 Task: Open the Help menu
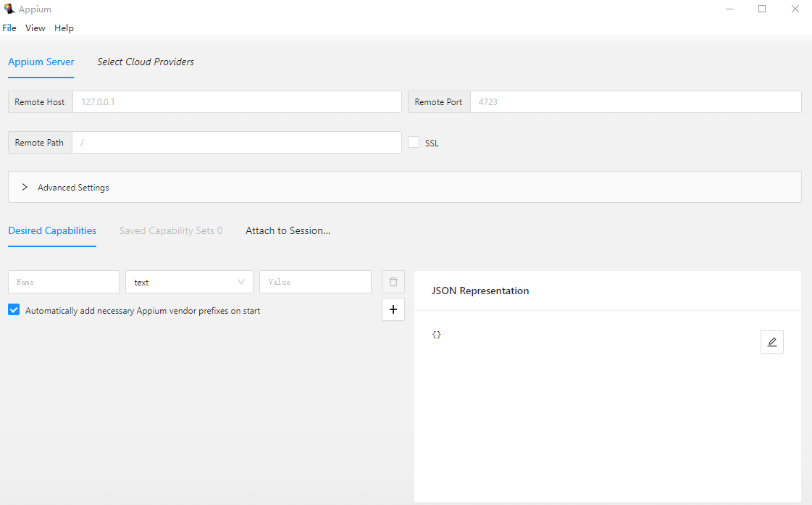pyautogui.click(x=64, y=28)
